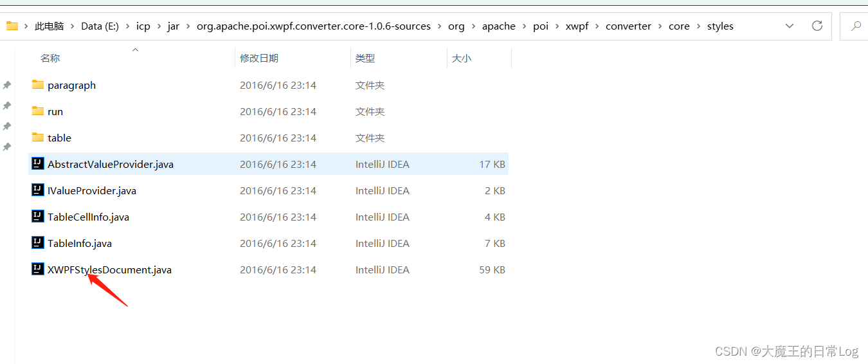Select the paragraph folder name

point(71,85)
